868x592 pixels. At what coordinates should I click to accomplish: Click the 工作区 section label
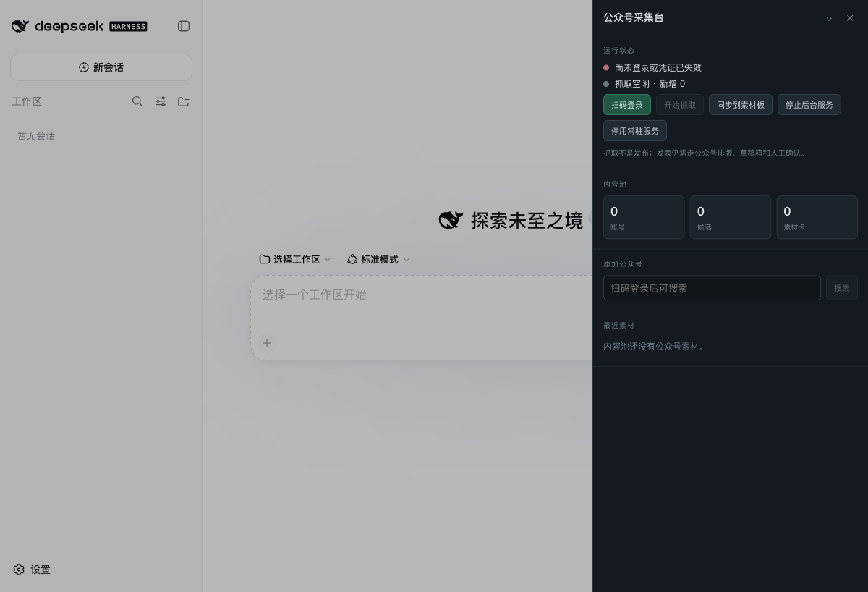(x=27, y=101)
